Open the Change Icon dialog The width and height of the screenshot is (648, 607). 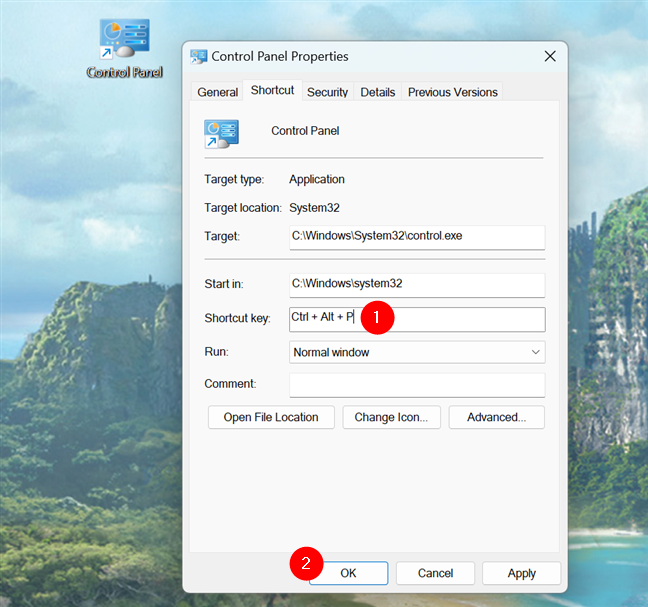click(x=391, y=417)
